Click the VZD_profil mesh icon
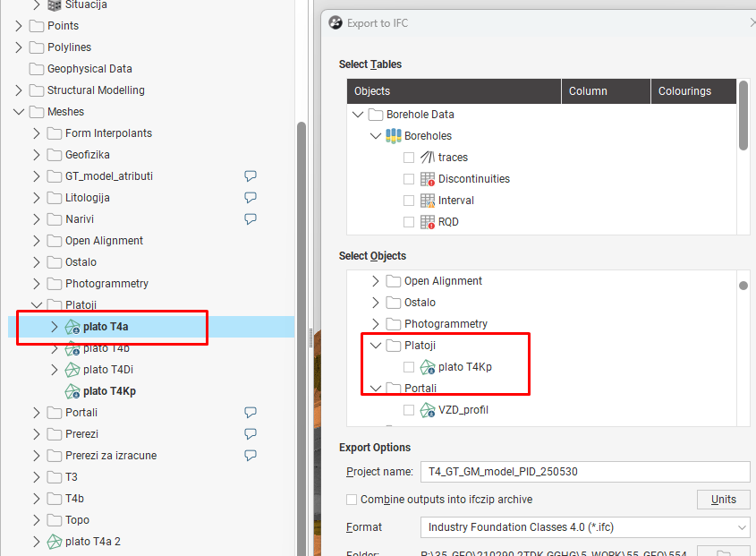Viewport: 756px width, 556px height. point(428,410)
